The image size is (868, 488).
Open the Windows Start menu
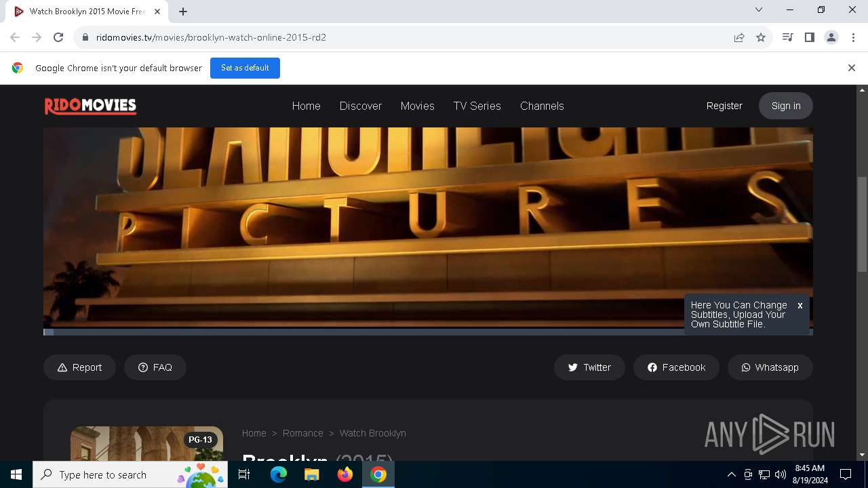(16, 474)
